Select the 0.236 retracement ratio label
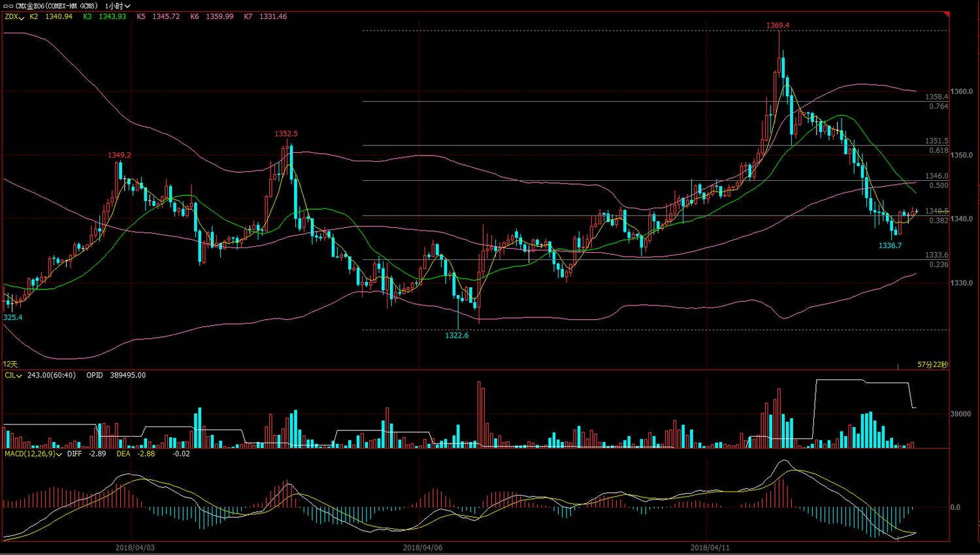Image resolution: width=980 pixels, height=555 pixels. tap(938, 265)
